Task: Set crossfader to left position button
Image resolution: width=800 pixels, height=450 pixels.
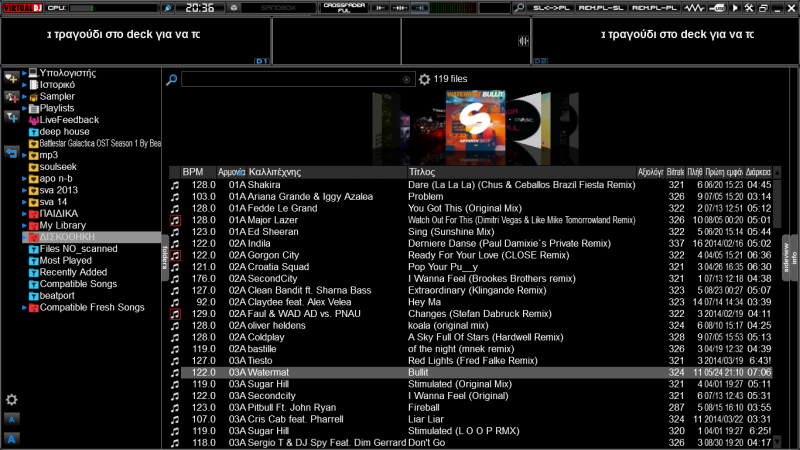Action: 380,8
